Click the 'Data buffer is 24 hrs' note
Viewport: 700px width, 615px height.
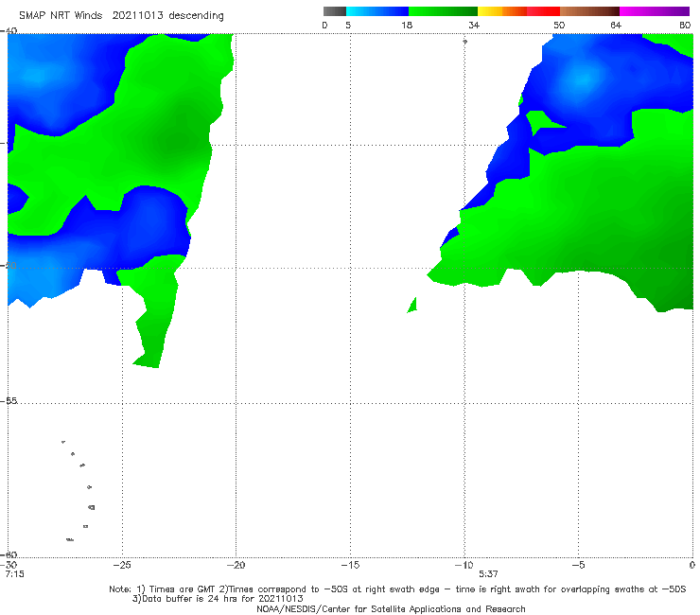coord(218,599)
